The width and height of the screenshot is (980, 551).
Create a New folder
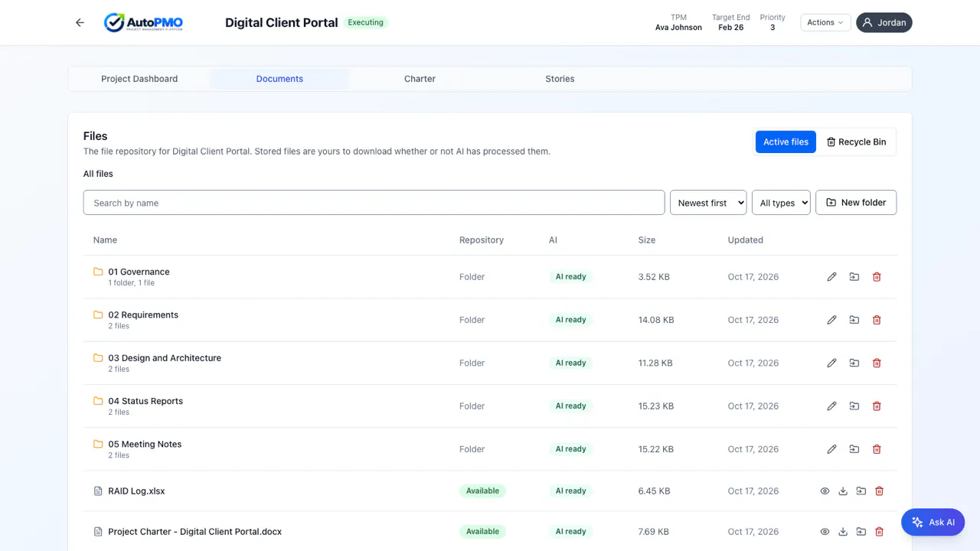point(856,203)
